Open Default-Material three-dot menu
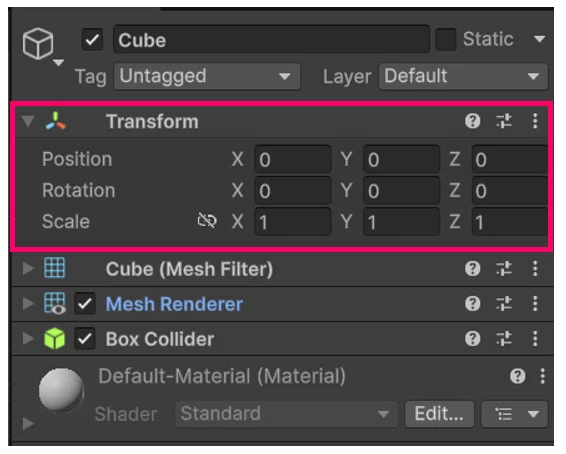Image resolution: width=566 pixels, height=454 pixels. click(542, 376)
